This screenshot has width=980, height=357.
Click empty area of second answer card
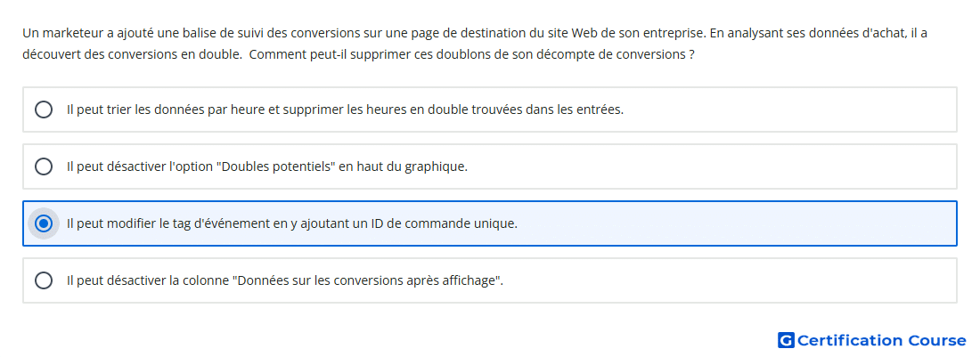coord(713,166)
